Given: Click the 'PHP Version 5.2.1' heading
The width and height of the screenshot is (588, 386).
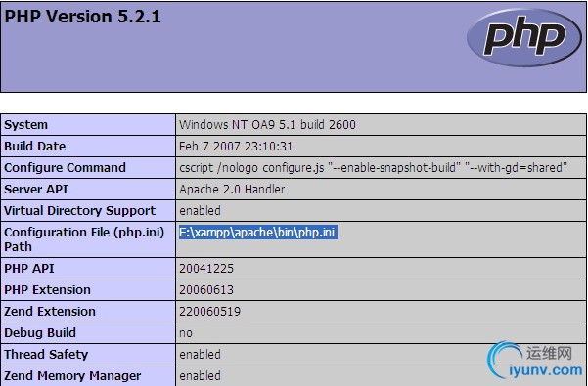Looking at the screenshot, I should pos(82,17).
